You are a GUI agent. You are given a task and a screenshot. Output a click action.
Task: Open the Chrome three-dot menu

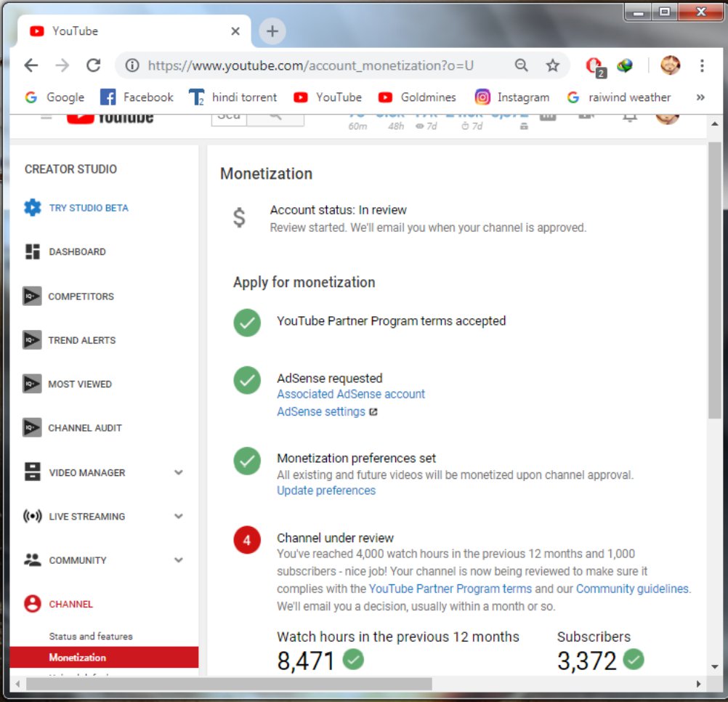click(702, 65)
